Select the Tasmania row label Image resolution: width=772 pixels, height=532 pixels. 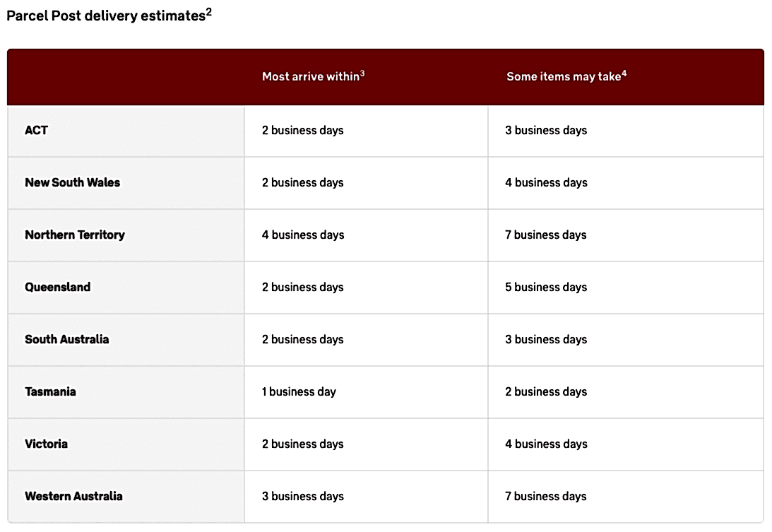50,391
